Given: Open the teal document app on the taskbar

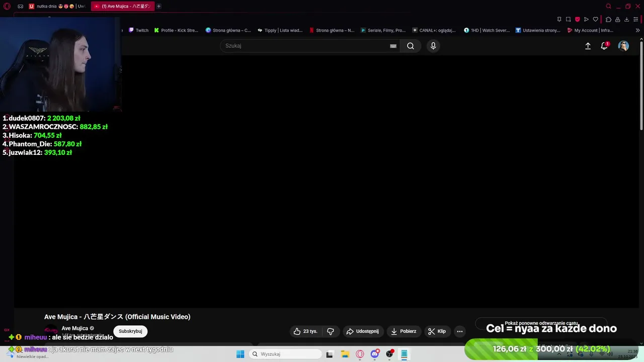Looking at the screenshot, I should [404, 354].
